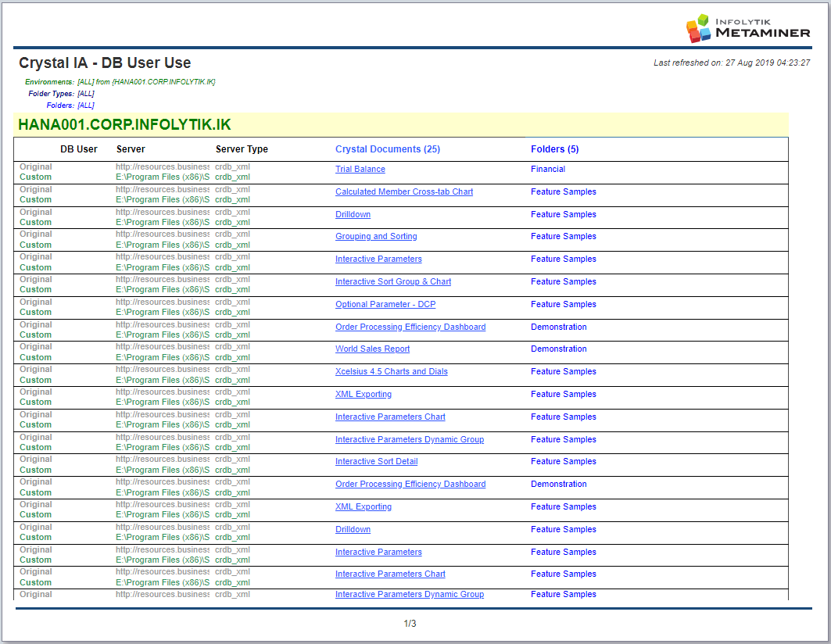
Task: Click the Folder Types [ALL] filter line
Action: 62,93
